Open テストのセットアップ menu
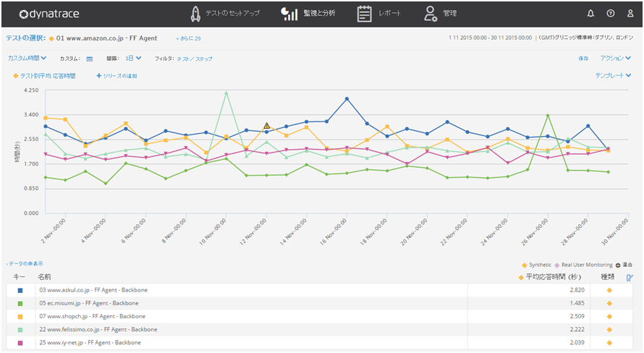The width and height of the screenshot is (644, 353). pos(232,13)
